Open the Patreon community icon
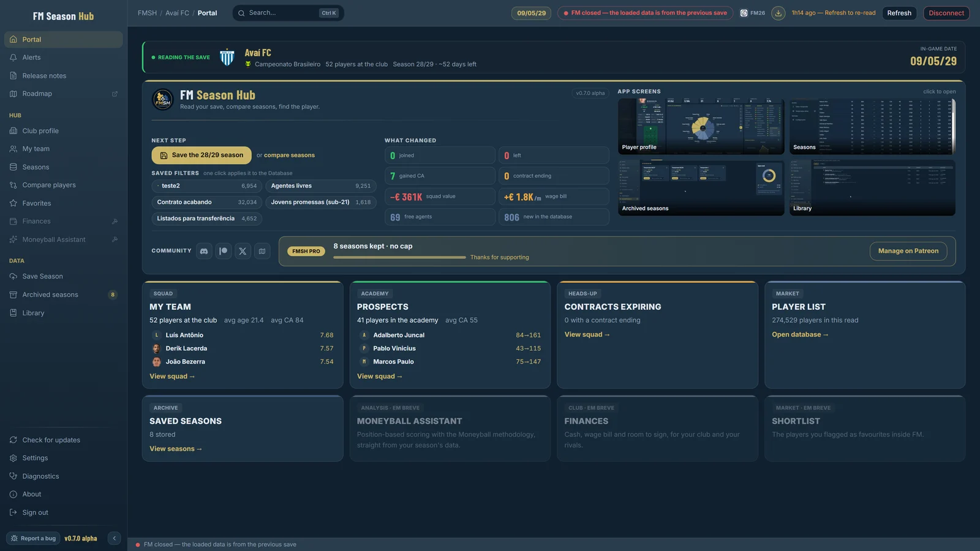Screen dimensions: 980x551 click(224, 251)
